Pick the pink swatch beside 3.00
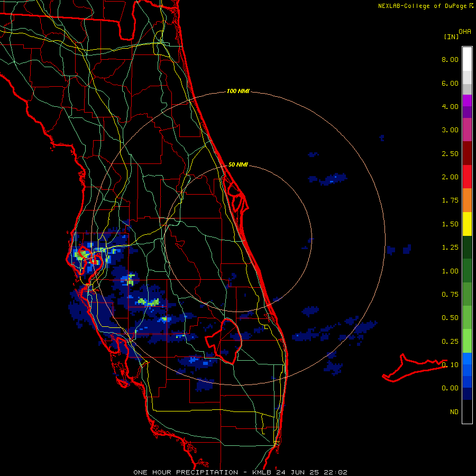 point(467,130)
